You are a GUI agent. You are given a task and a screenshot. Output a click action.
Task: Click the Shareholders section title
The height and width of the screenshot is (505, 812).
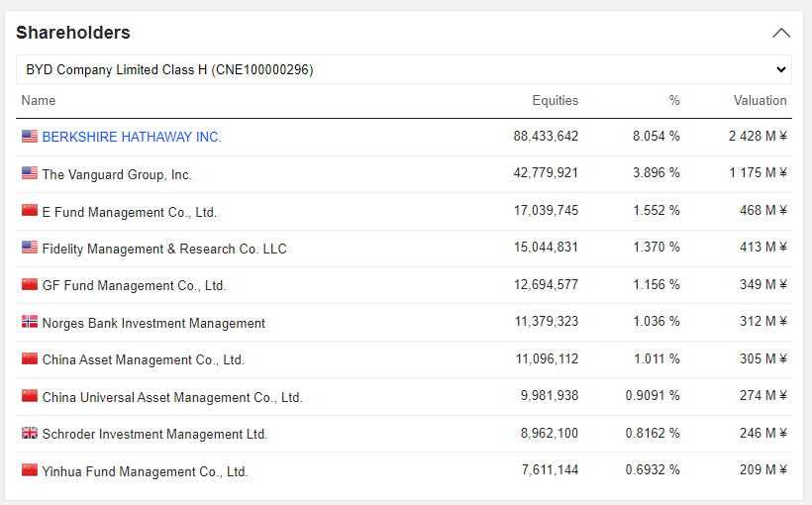coord(73,33)
